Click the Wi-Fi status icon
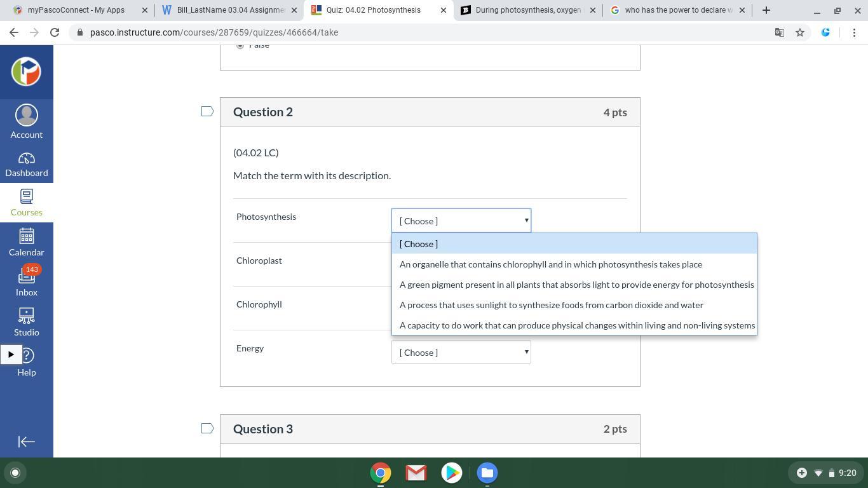Image resolution: width=868 pixels, height=488 pixels. click(818, 473)
